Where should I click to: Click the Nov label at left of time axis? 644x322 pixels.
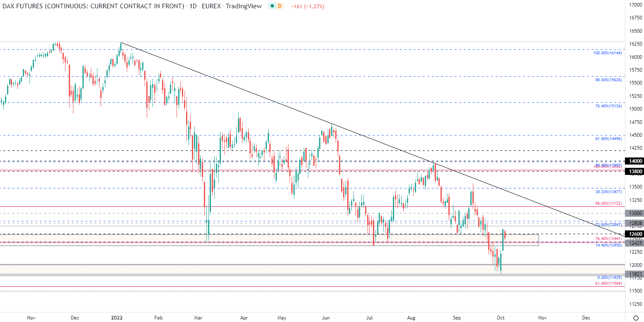pos(31,317)
